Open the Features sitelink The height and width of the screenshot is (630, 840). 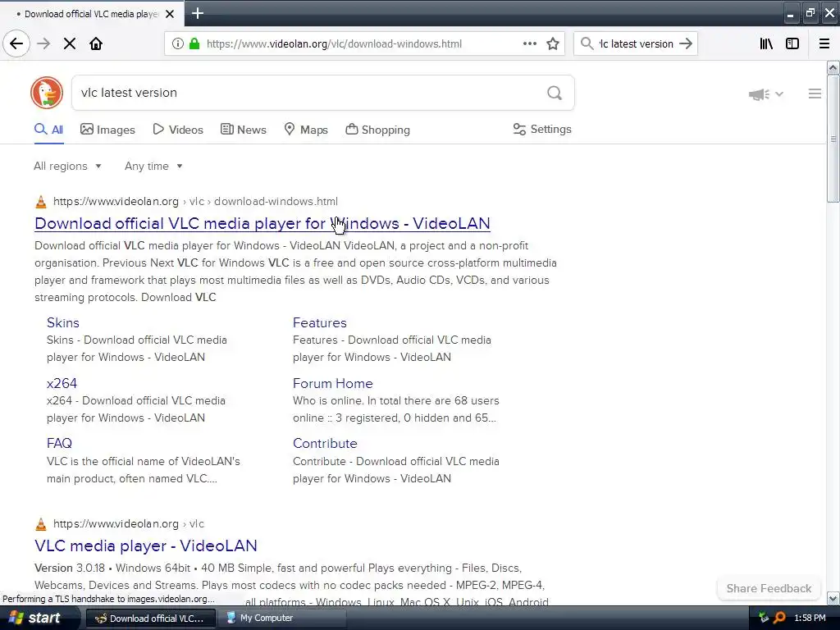(x=320, y=322)
